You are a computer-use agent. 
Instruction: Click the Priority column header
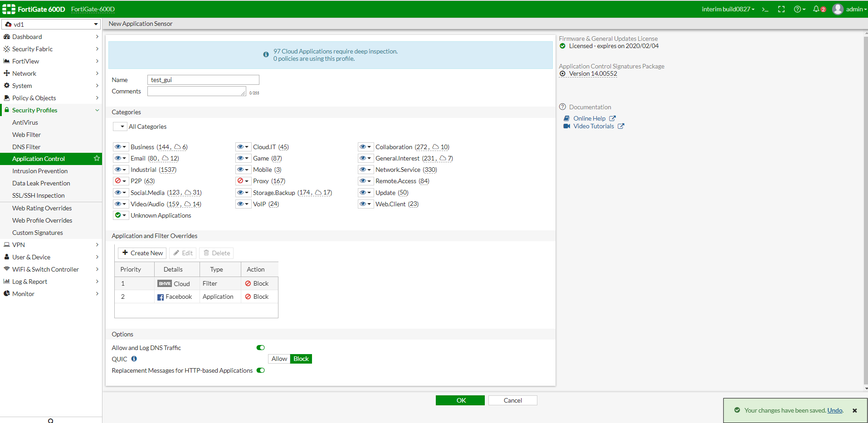click(135, 269)
